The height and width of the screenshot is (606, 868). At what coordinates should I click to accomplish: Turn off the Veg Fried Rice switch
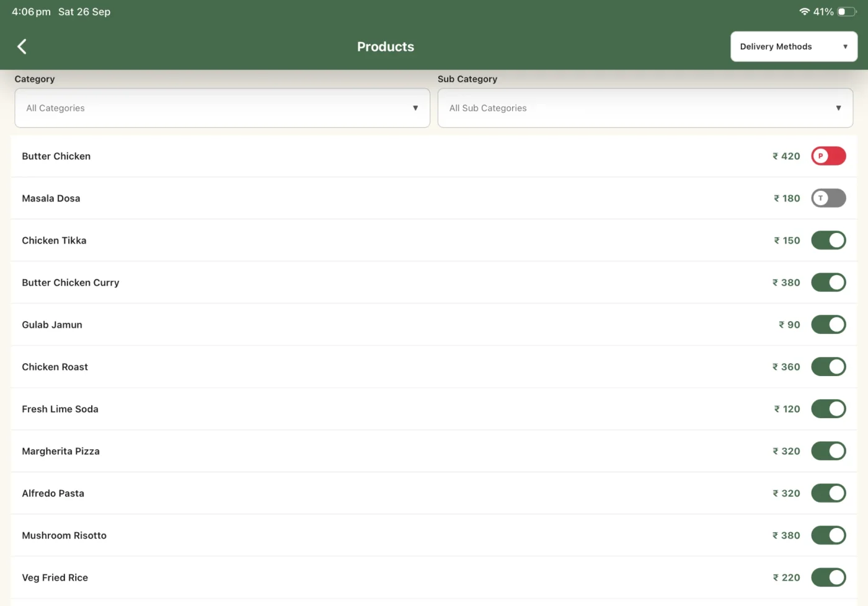click(x=828, y=577)
